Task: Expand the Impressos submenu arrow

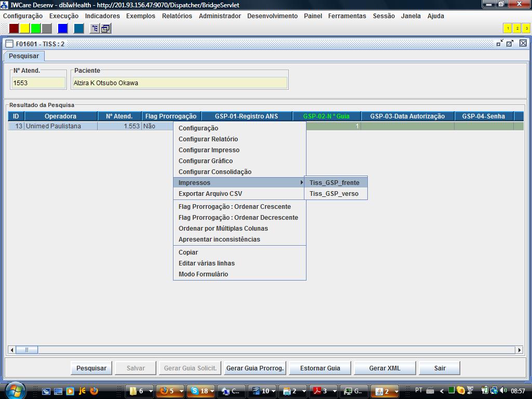Action: 301,182
